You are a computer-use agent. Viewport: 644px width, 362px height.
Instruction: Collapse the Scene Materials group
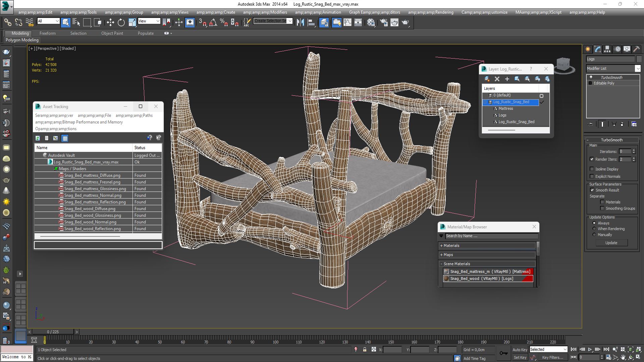[x=441, y=264]
